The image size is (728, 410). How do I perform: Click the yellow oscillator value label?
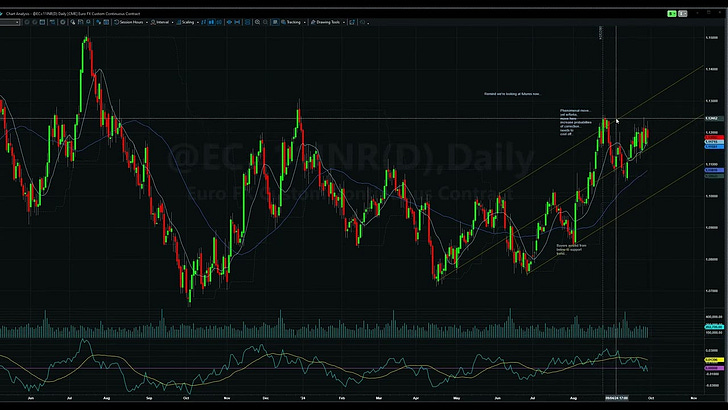(x=714, y=360)
